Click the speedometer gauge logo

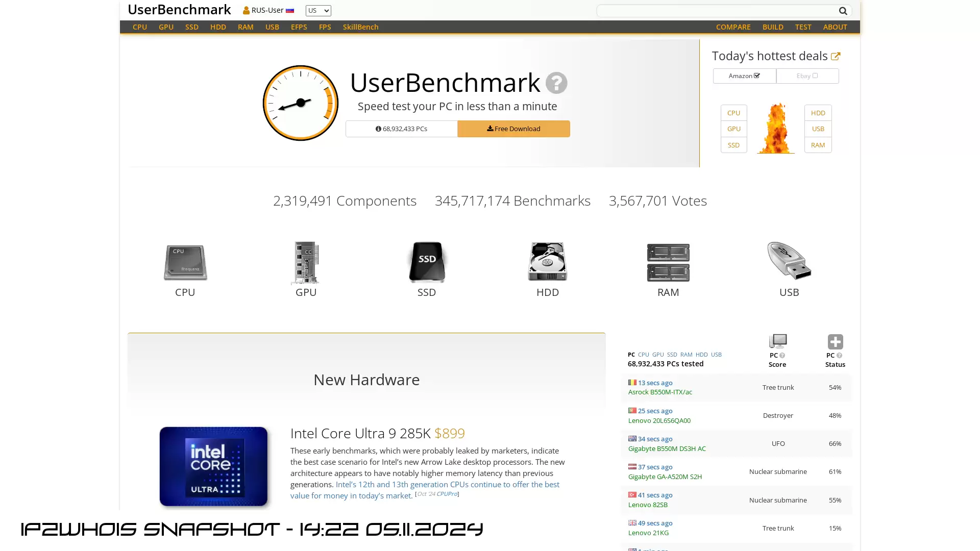click(x=301, y=103)
